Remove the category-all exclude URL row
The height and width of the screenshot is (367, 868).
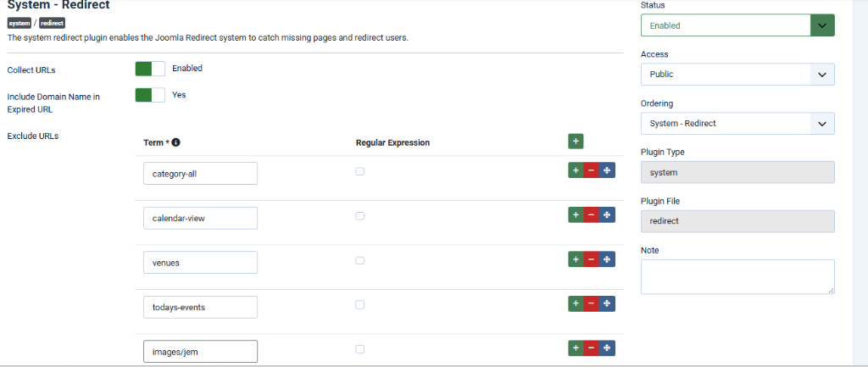point(591,170)
